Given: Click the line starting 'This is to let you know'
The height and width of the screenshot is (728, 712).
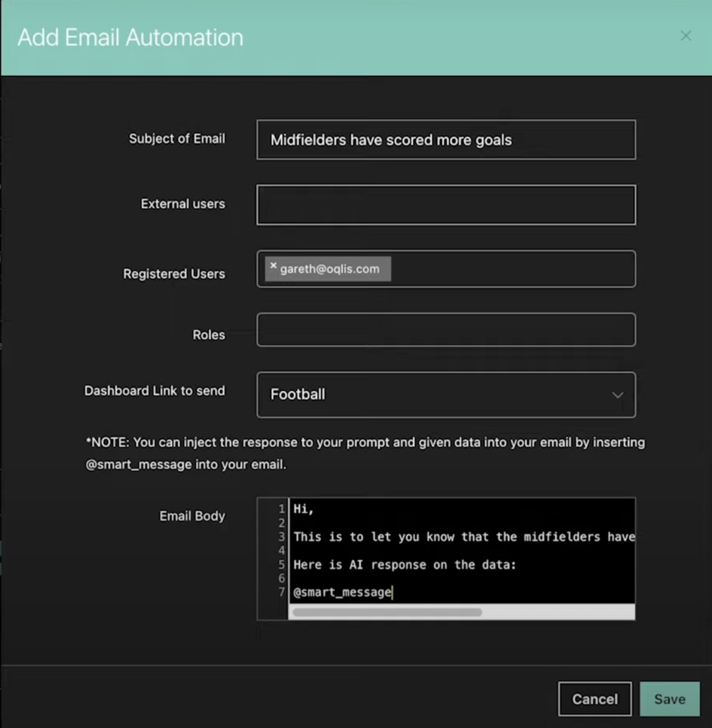Looking at the screenshot, I should pos(464,537).
